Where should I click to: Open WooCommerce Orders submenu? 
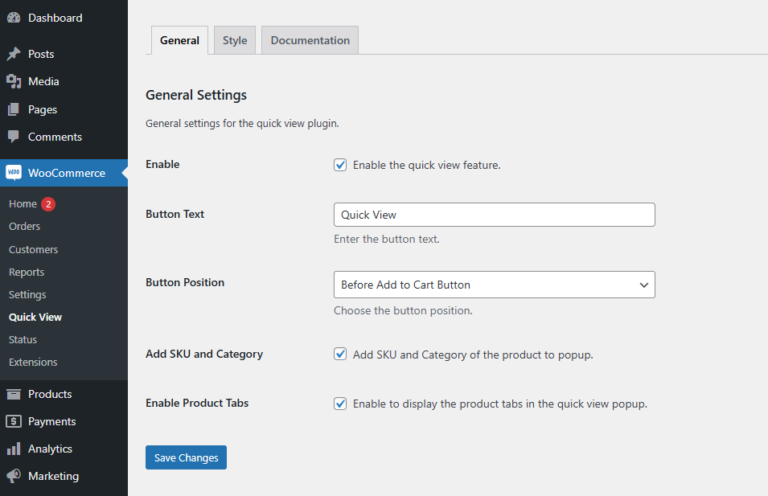coord(24,226)
